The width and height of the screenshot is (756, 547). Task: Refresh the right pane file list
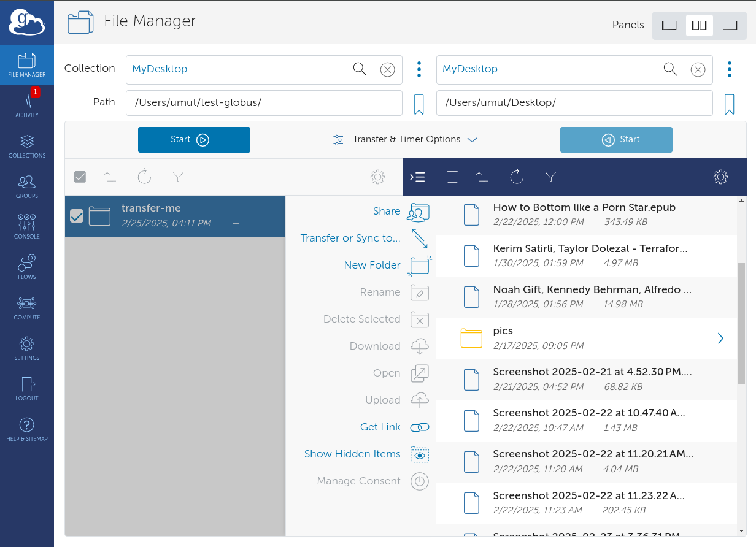point(517,177)
